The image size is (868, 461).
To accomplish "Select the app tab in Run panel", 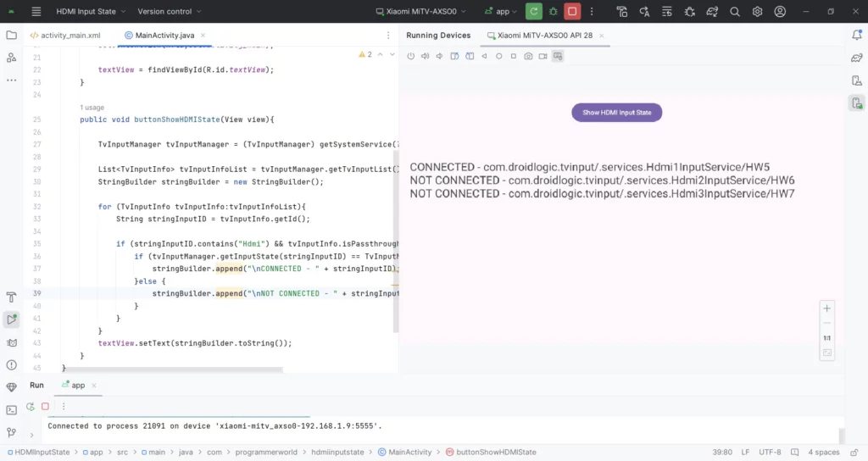I will coord(78,386).
